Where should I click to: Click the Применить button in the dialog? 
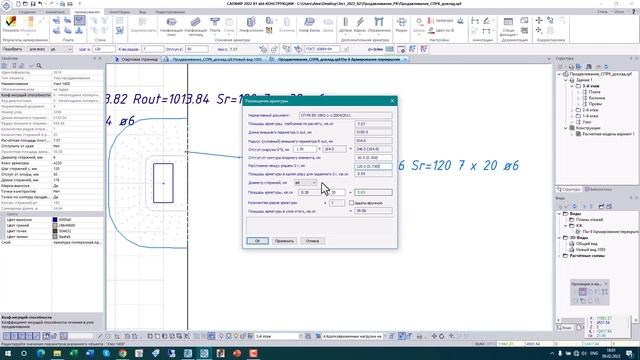[x=284, y=241]
